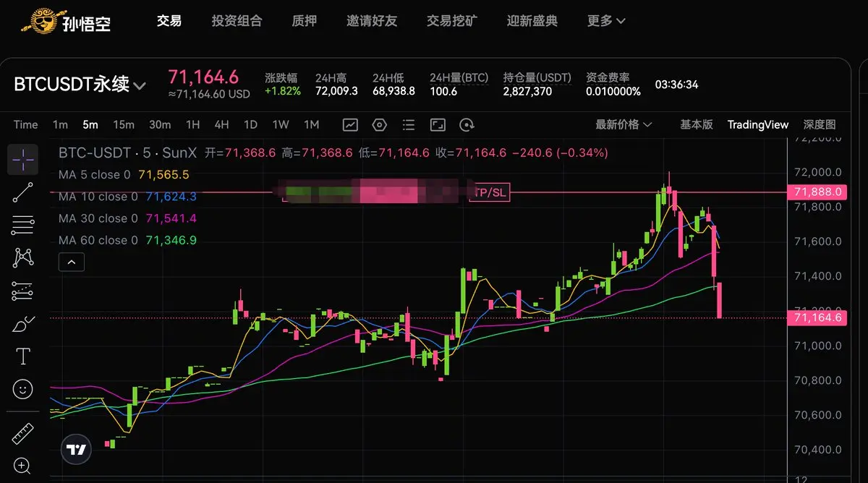
Task: Open the indicators list icon
Action: coord(408,124)
